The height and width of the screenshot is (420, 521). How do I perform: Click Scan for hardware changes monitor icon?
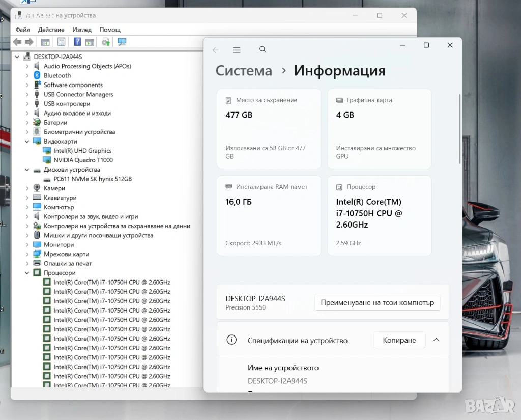(122, 42)
